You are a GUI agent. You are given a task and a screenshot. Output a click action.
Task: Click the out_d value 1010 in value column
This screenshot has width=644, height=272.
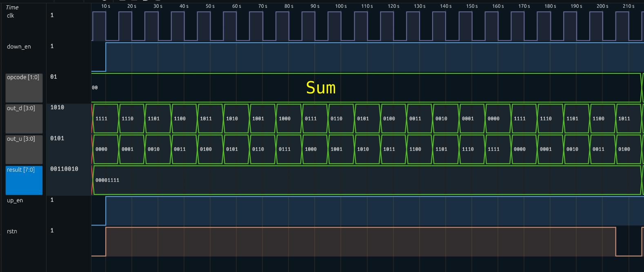click(57, 107)
